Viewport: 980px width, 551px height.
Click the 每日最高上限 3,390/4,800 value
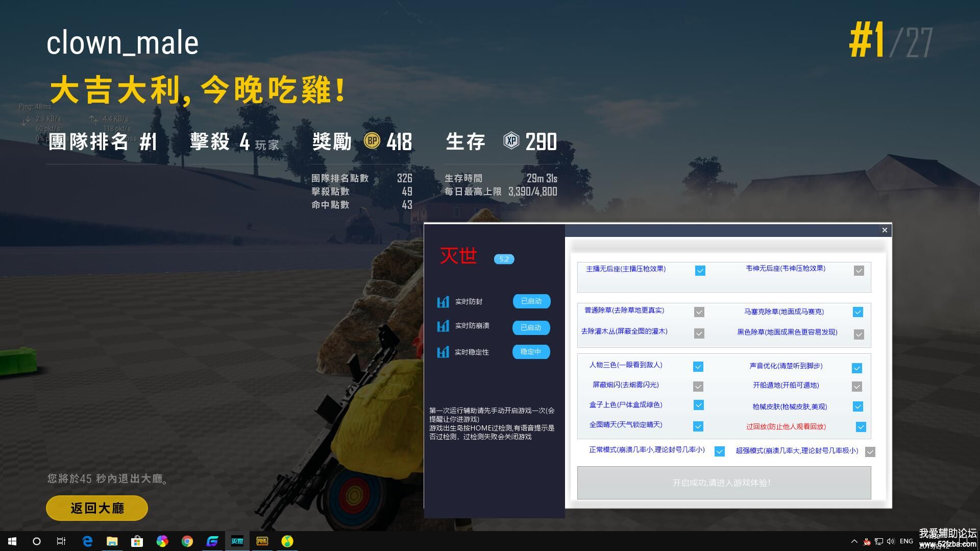[532, 191]
